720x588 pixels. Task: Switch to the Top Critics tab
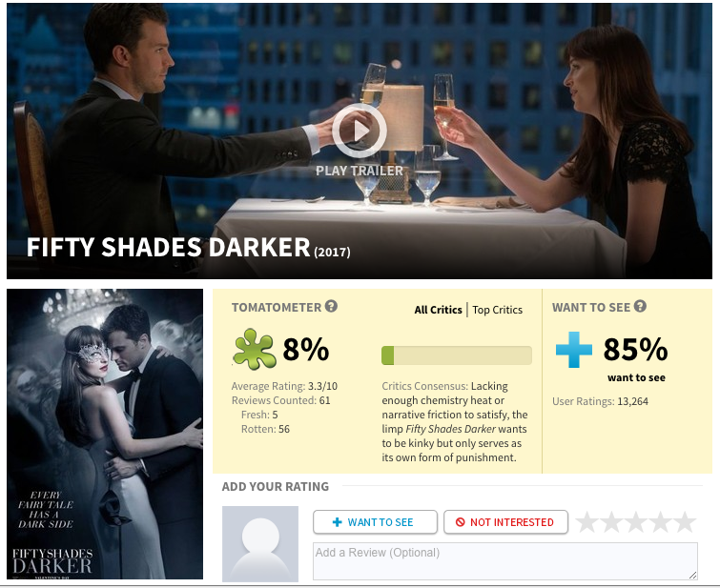point(497,310)
